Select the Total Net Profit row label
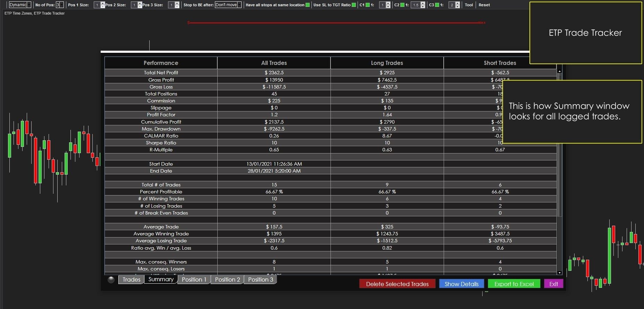This screenshot has height=309, width=644. tap(161, 73)
